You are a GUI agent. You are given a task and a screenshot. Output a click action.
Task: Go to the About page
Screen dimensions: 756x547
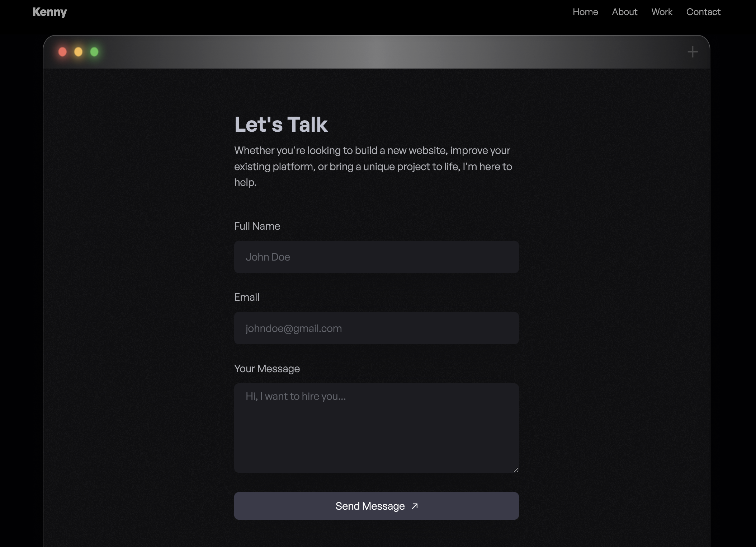point(624,12)
